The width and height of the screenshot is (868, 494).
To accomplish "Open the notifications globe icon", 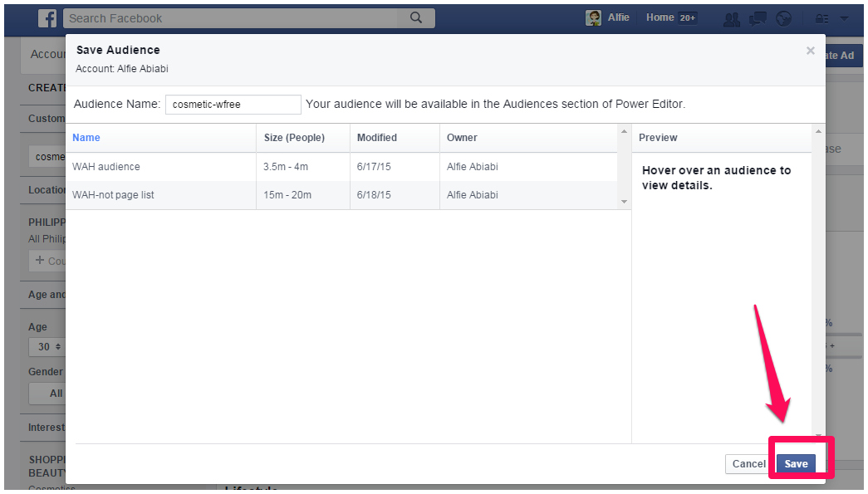I will [x=783, y=18].
